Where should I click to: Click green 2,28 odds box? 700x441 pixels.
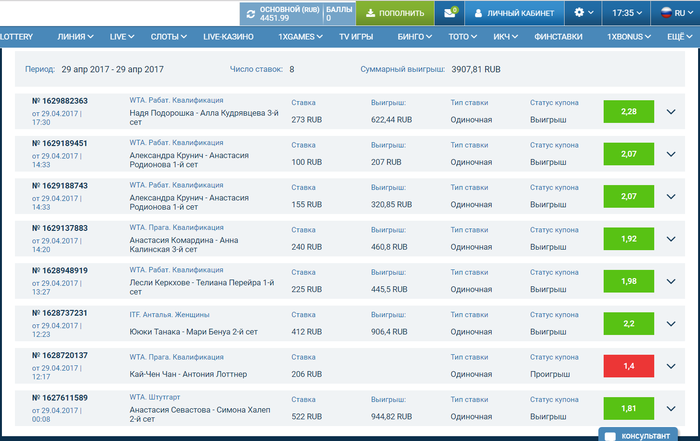629,112
